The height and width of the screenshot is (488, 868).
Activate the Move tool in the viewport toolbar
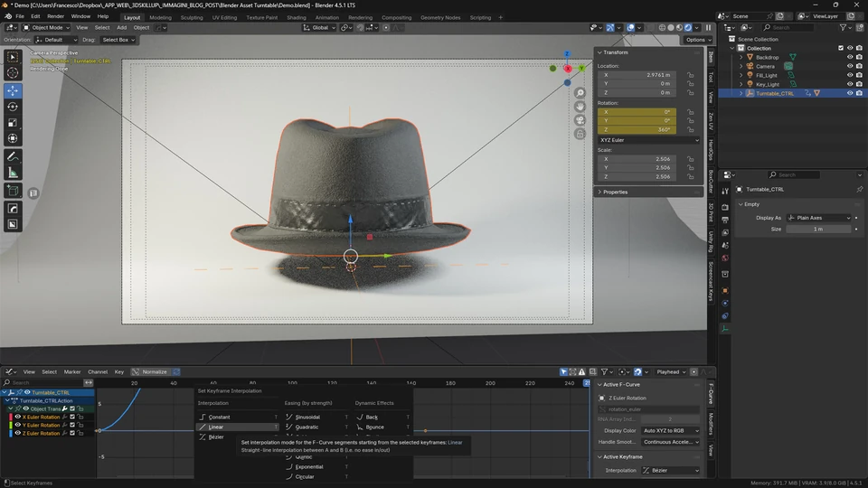pyautogui.click(x=13, y=90)
